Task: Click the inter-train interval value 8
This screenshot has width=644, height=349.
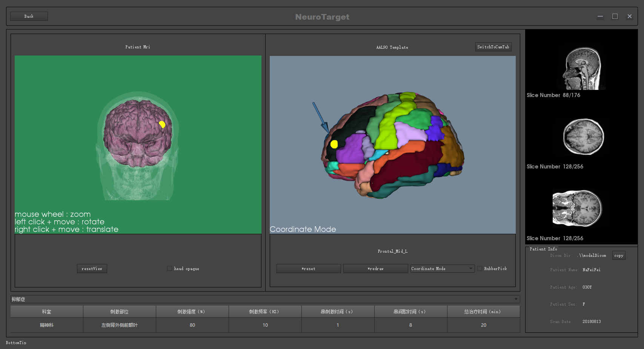Action: pyautogui.click(x=411, y=325)
